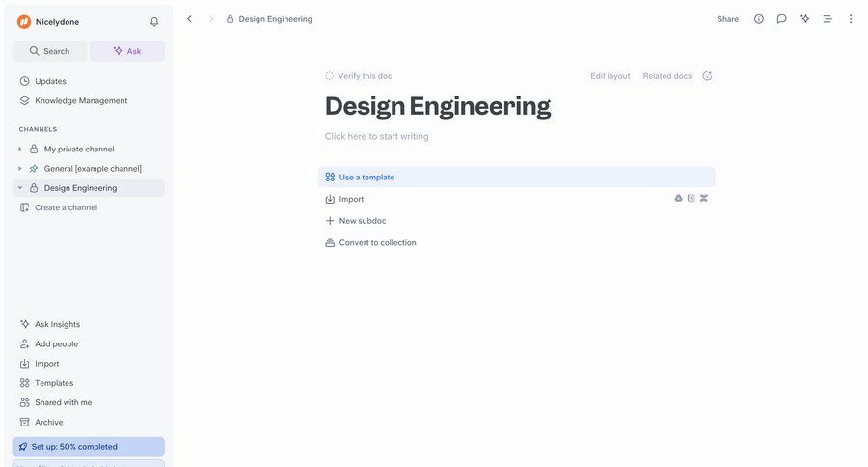Click the start writing placeholder text
This screenshot has height=467, width=868.
[377, 137]
